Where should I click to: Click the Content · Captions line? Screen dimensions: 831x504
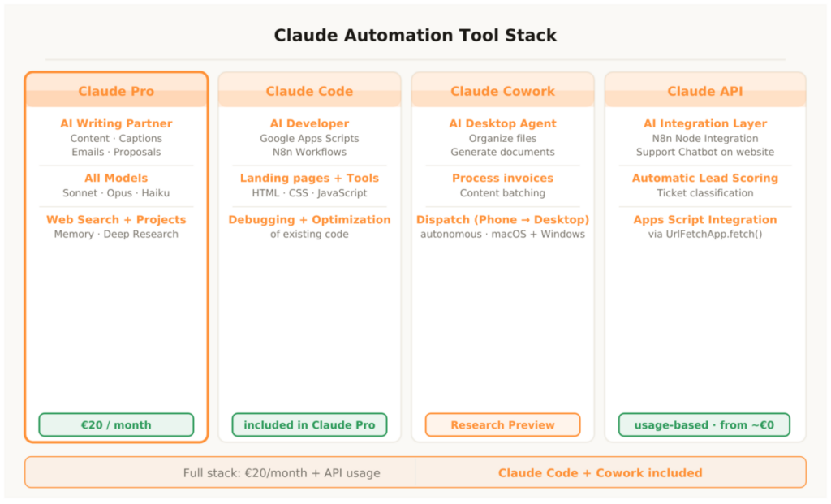click(x=116, y=138)
